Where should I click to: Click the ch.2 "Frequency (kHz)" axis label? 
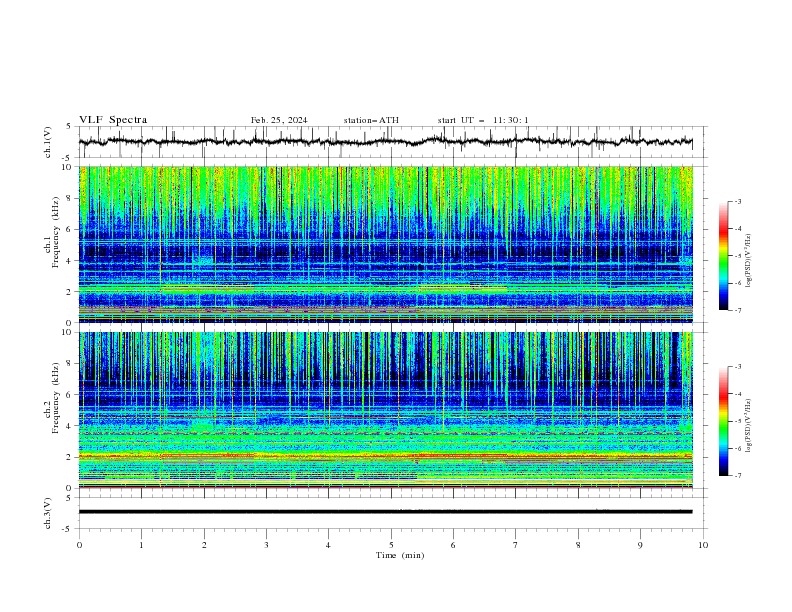click(x=55, y=397)
